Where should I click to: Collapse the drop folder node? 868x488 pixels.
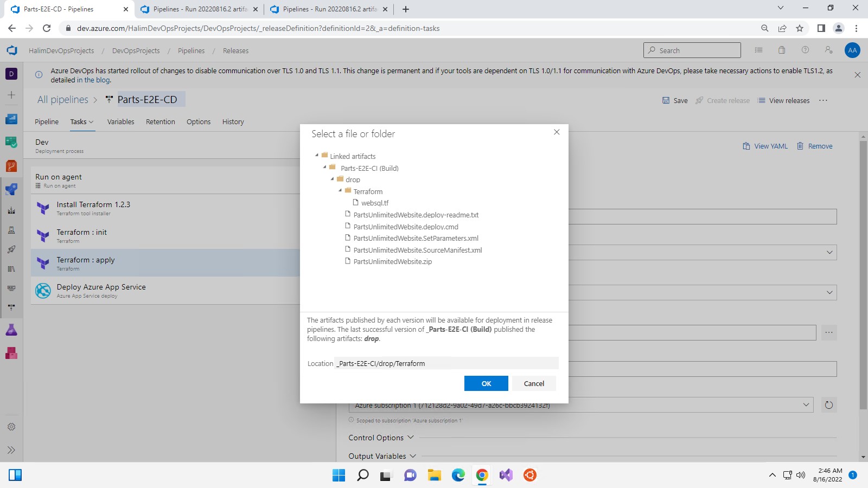333,179
